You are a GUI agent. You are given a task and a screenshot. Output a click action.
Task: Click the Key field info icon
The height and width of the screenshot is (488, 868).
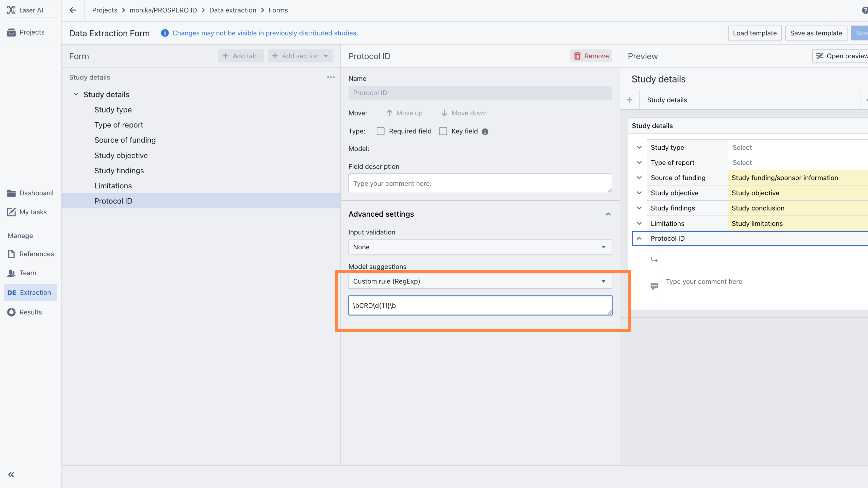485,132
